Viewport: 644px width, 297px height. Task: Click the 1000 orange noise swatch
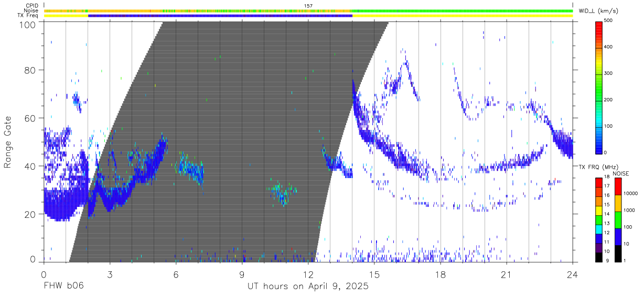click(x=618, y=203)
